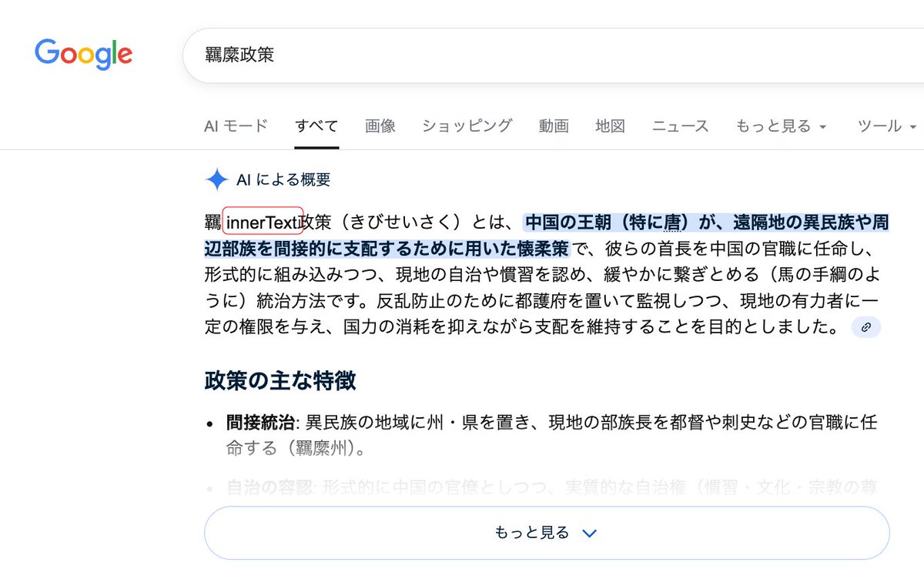
Task: Click the chain link icon after the paragraph
Action: (x=865, y=327)
